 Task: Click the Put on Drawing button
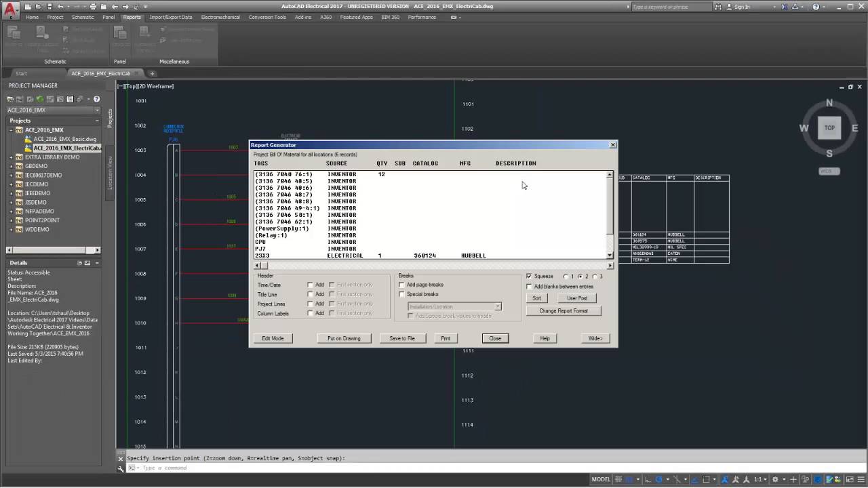344,338
